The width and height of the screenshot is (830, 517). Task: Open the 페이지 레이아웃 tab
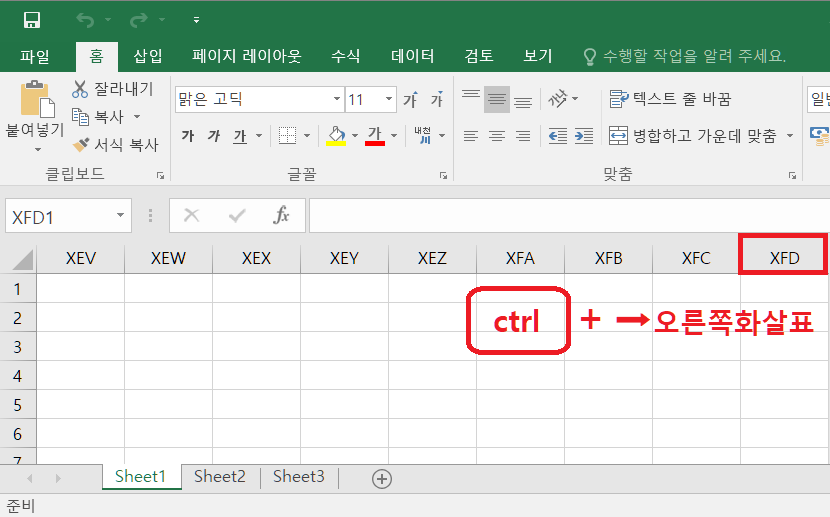[x=247, y=56]
